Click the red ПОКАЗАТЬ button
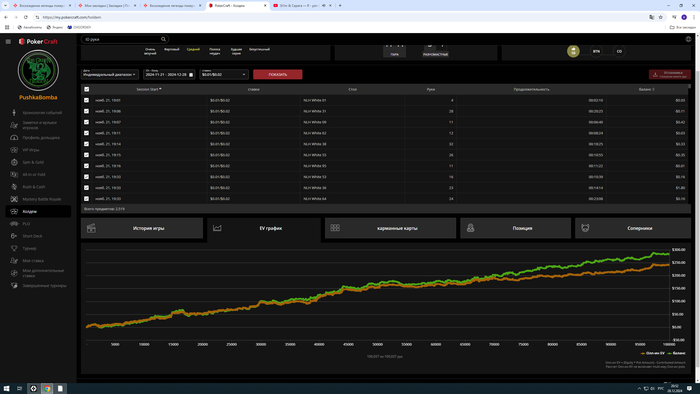700x394 pixels. 278,75
